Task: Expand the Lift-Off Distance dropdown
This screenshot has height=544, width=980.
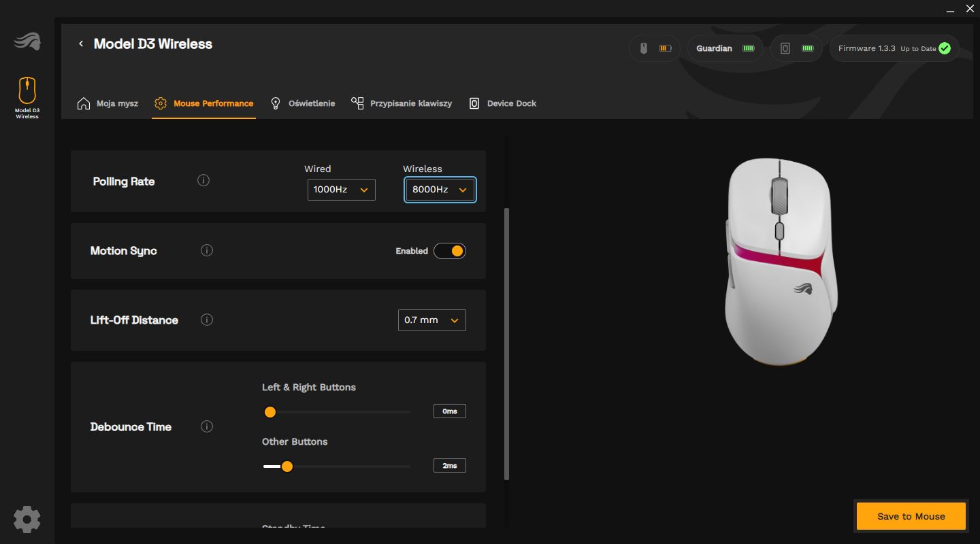Action: pos(431,320)
